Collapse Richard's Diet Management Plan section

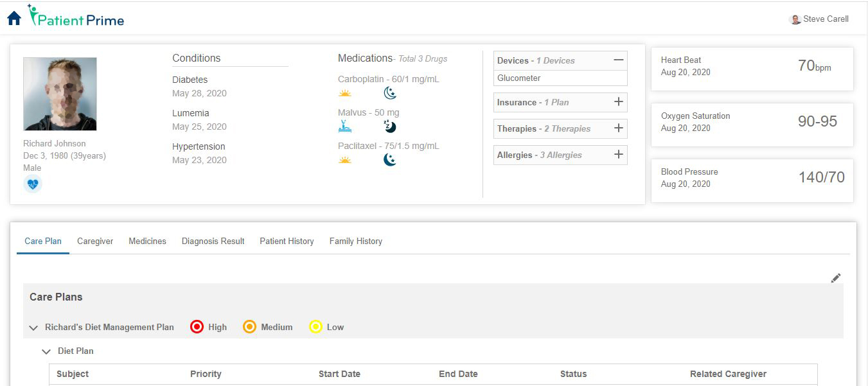pos(33,328)
